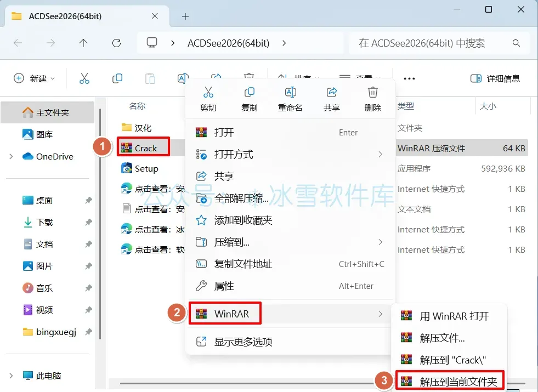Click the toolbar Copy icon
538x392 pixels.
(x=117, y=78)
